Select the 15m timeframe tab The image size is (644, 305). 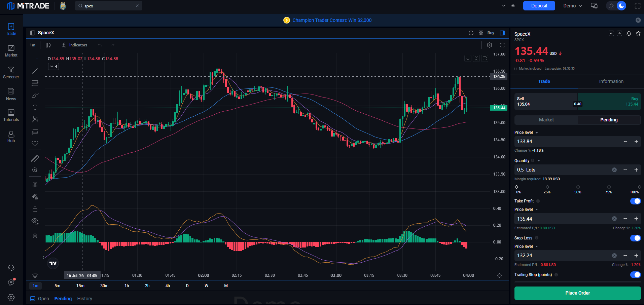[x=80, y=286]
